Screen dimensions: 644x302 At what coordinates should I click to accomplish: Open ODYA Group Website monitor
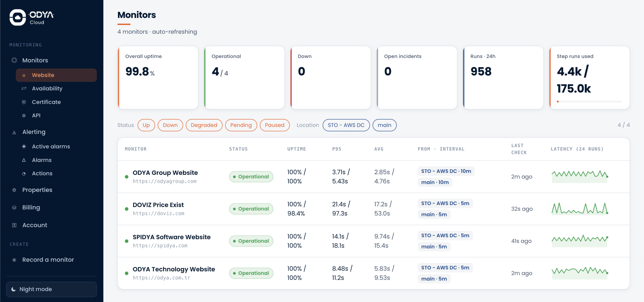pos(165,173)
